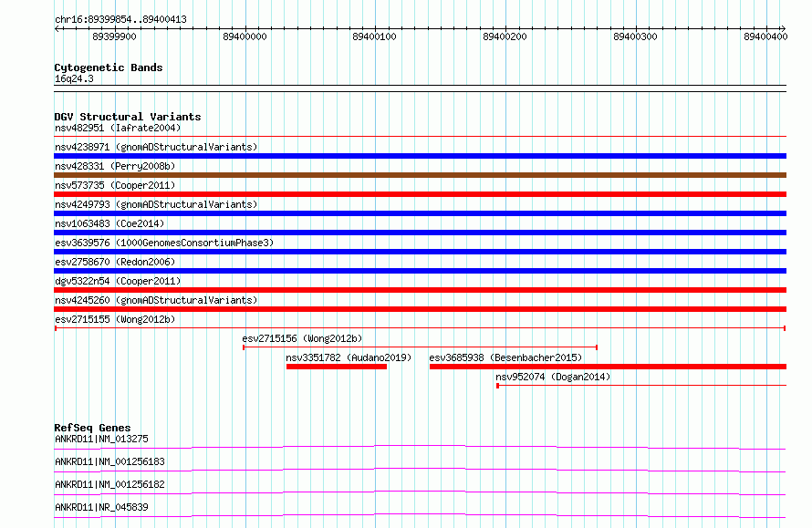
Task: Click the magenta transcript line for NM_013275
Action: point(420,447)
